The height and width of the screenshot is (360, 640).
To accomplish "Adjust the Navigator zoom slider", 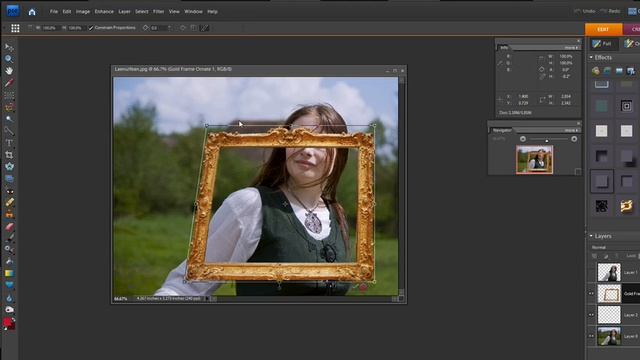I will (547, 140).
